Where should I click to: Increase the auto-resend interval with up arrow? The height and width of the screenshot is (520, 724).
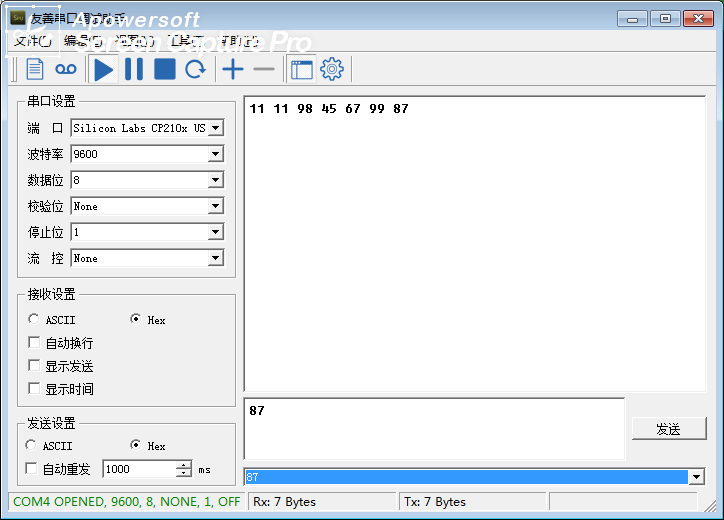click(184, 465)
